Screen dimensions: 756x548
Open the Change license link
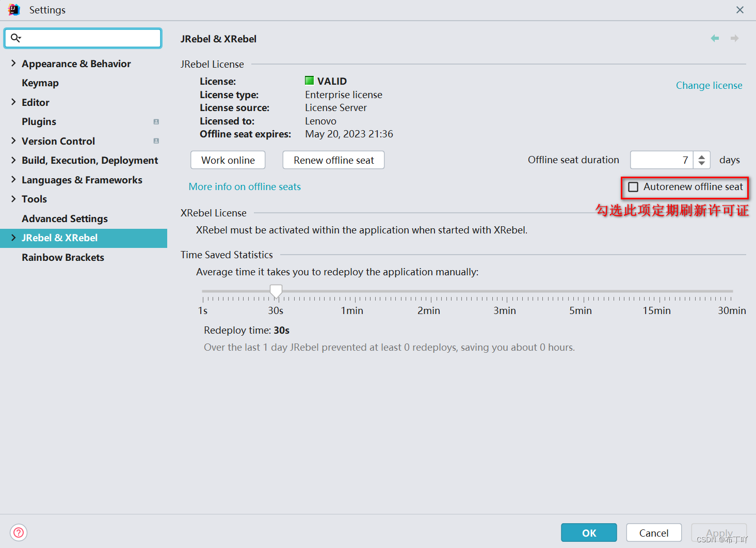(x=709, y=85)
